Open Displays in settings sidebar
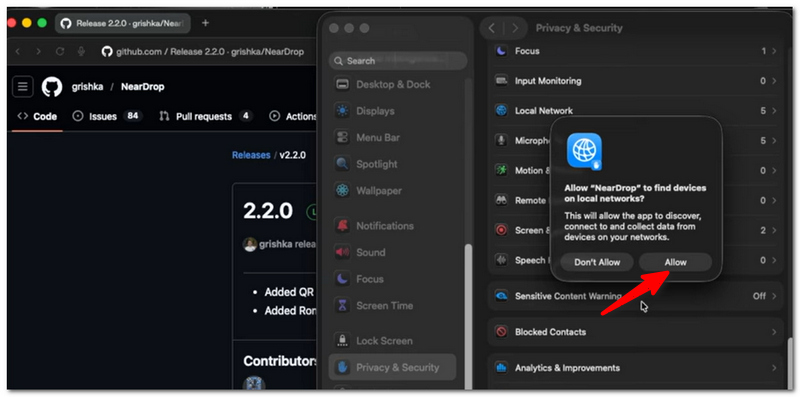The height and width of the screenshot is (397, 800). [x=392, y=111]
